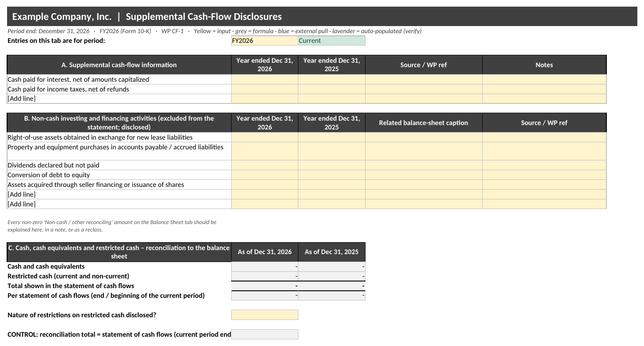This screenshot has width=644, height=346.
Task: Select balance-sheet caption cell for property and equipment purchases
Action: [424, 151]
